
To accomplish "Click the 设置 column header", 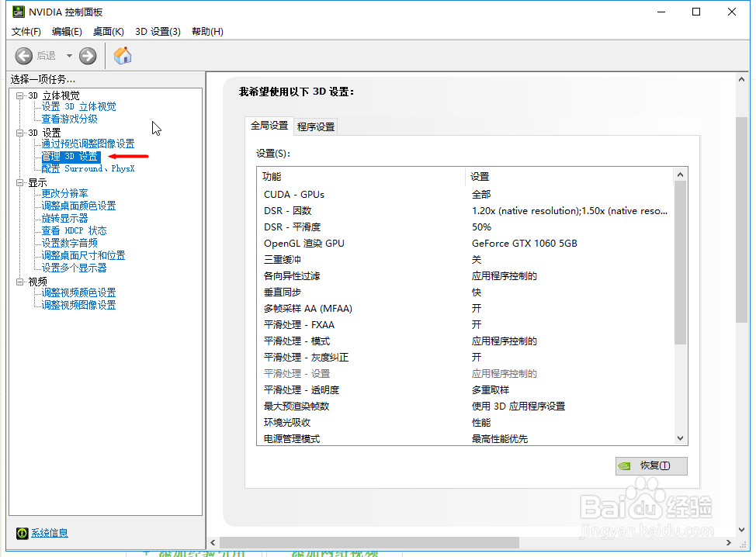I will coord(570,176).
